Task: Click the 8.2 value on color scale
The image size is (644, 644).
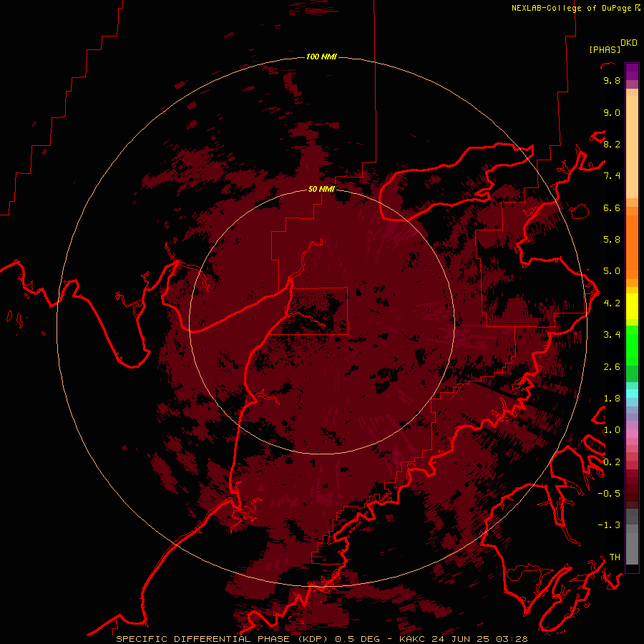Action: tap(612, 144)
